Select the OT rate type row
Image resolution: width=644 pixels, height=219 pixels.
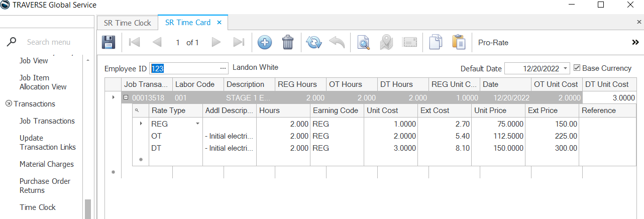pyautogui.click(x=175, y=136)
